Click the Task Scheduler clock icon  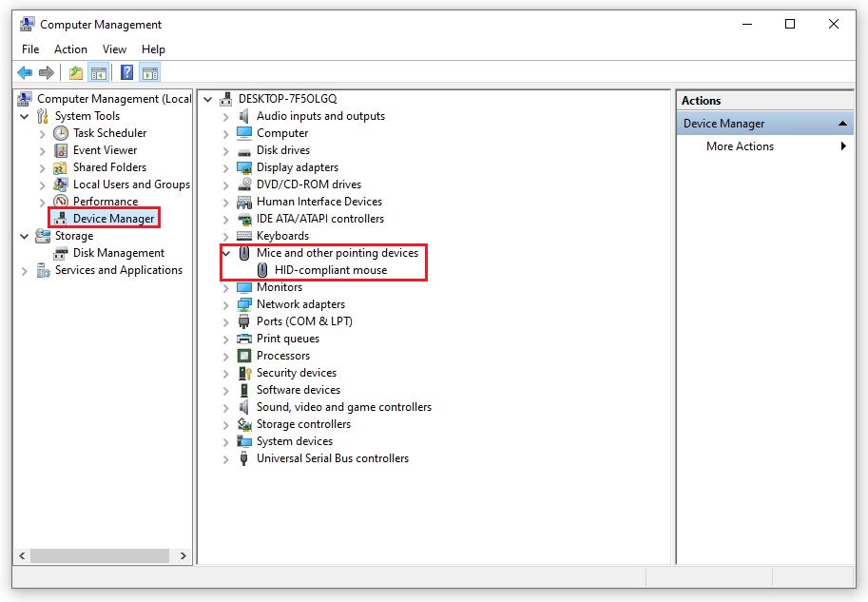coord(59,132)
